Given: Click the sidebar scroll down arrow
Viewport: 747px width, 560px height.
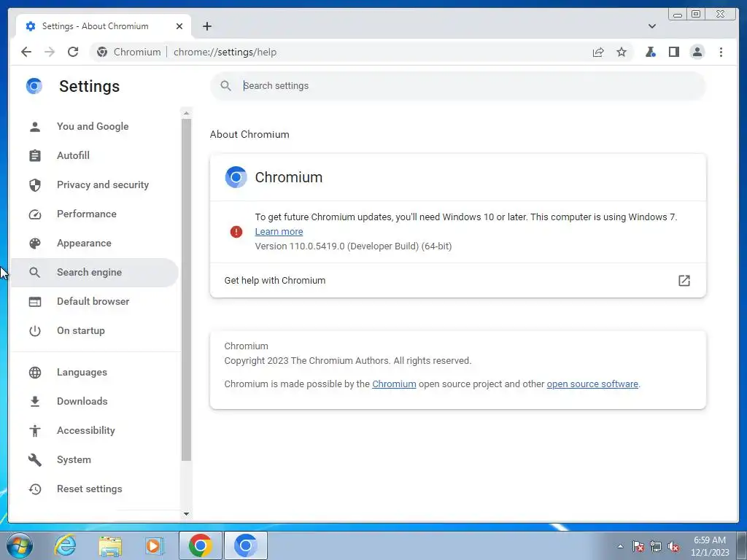Looking at the screenshot, I should (x=186, y=514).
